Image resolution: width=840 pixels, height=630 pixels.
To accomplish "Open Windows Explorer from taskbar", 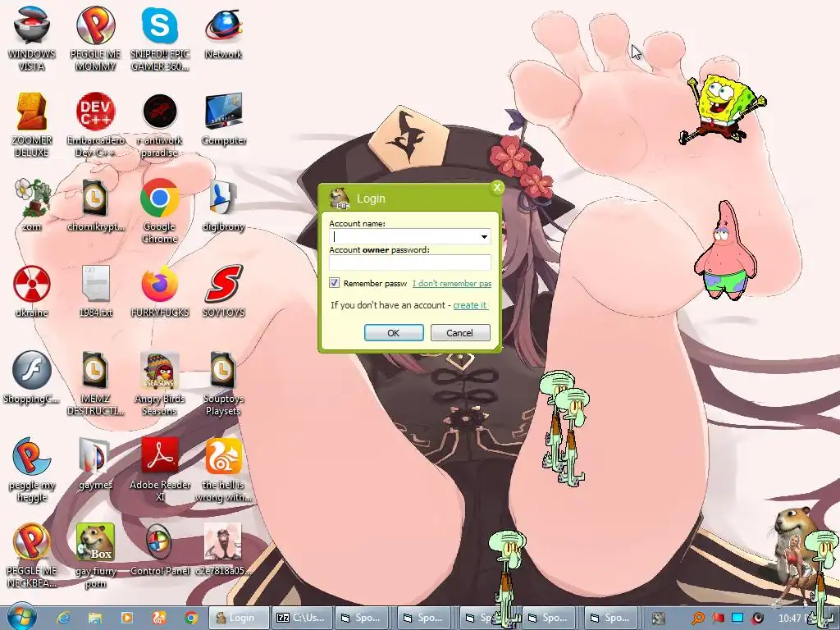I will [x=95, y=618].
